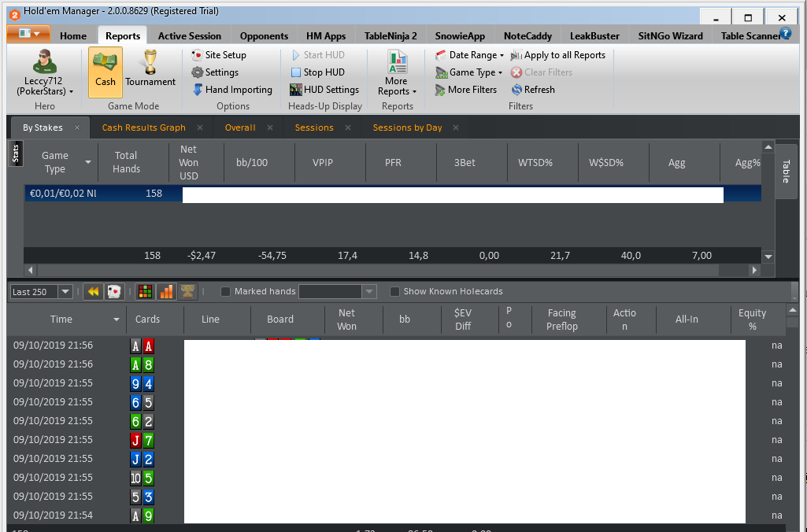
Task: Click Clear Filters
Action: pos(542,72)
